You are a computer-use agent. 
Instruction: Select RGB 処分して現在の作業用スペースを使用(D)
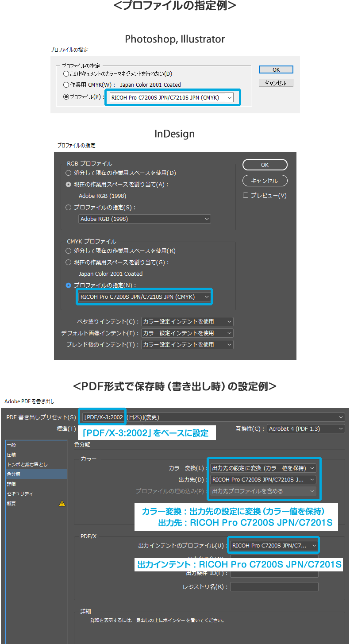68,173
